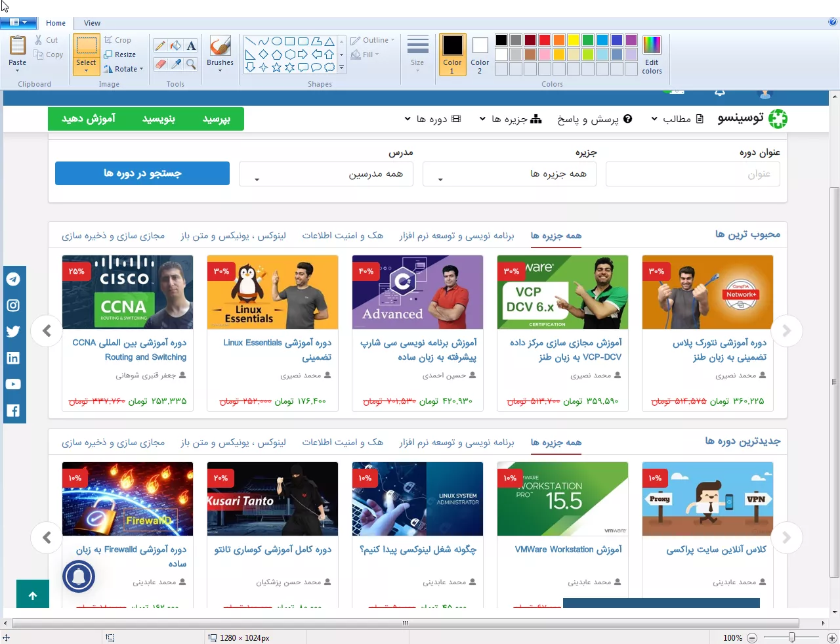The width and height of the screenshot is (840, 644).
Task: Click the notification bell floating icon
Action: click(x=79, y=577)
